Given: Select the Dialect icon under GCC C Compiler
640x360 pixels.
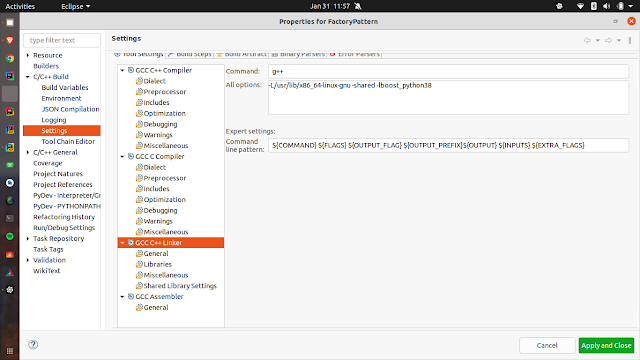Looking at the screenshot, I should [x=139, y=167].
